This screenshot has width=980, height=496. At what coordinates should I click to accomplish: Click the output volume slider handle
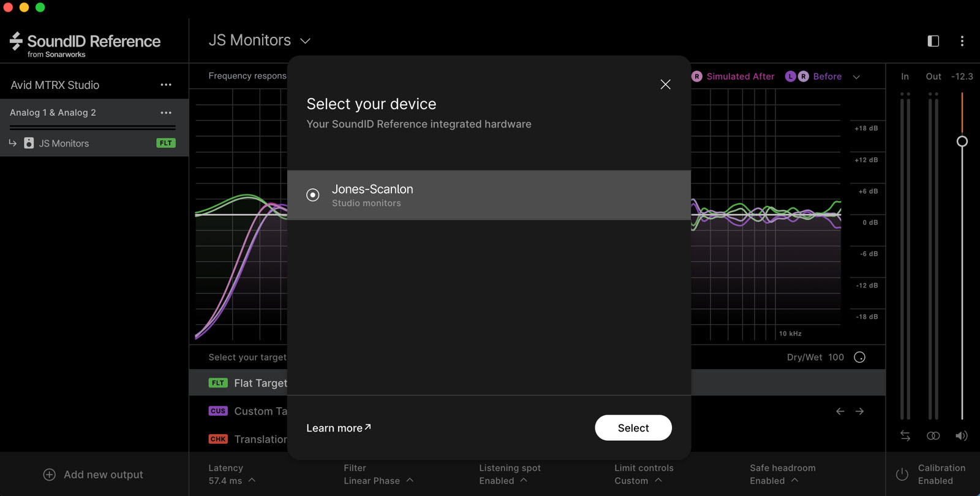click(962, 142)
